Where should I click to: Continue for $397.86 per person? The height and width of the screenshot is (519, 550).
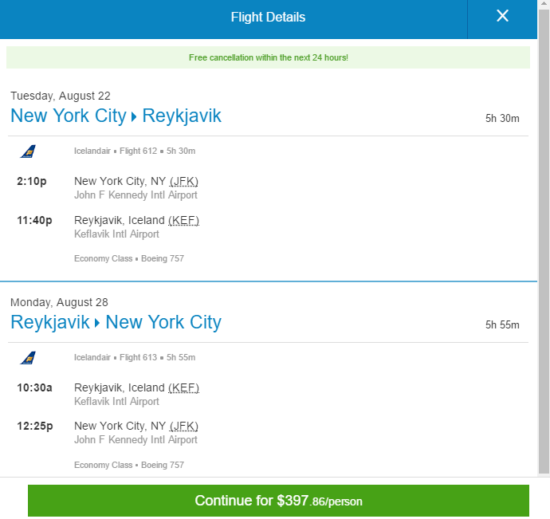pos(279,500)
